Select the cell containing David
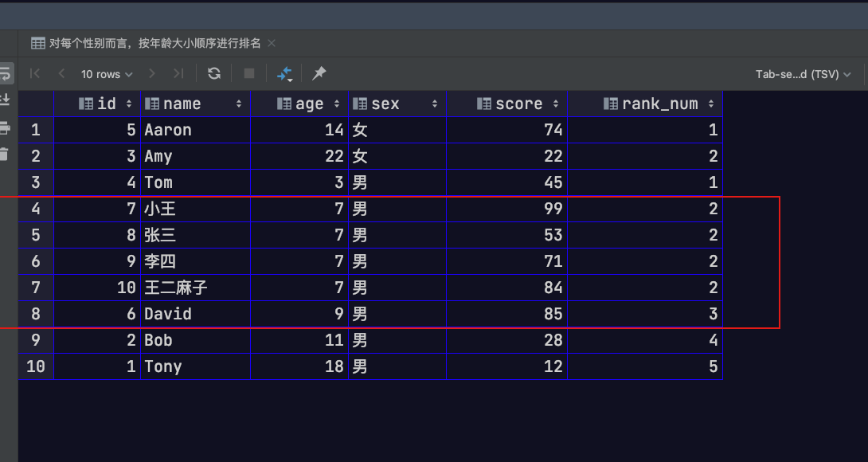 click(x=196, y=314)
